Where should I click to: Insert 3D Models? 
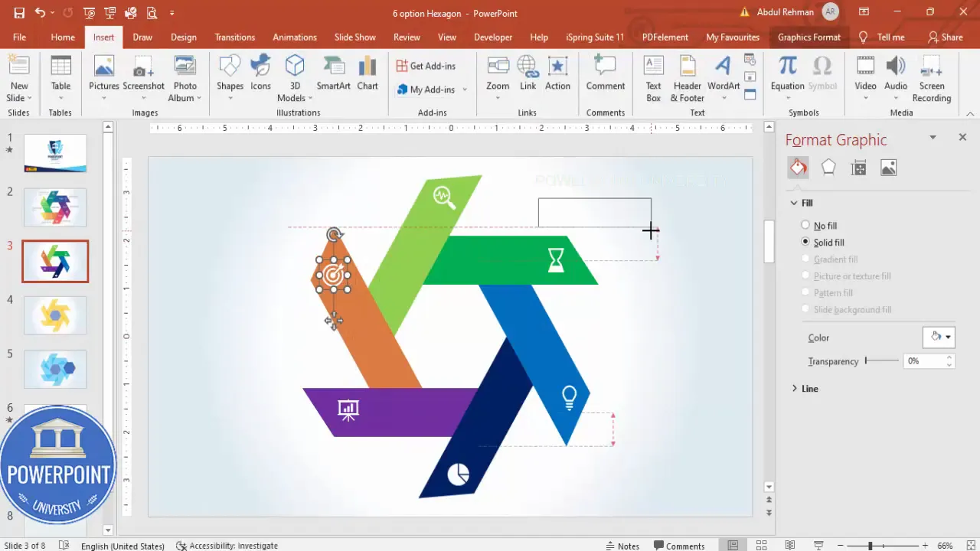click(x=295, y=79)
